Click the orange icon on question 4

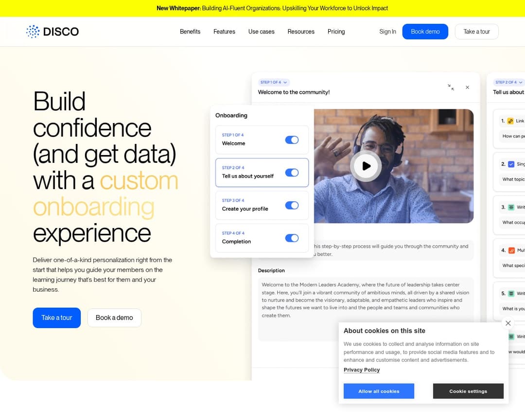511,250
